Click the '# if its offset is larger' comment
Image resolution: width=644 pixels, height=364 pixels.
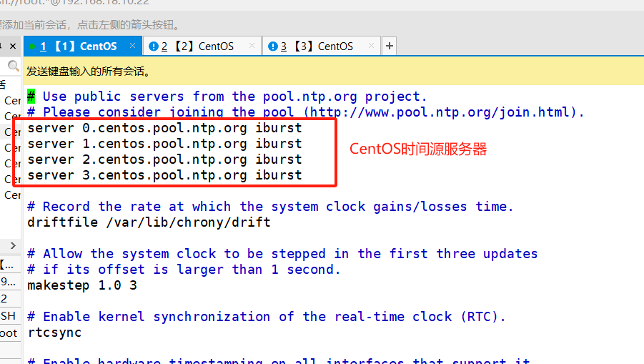pos(184,270)
